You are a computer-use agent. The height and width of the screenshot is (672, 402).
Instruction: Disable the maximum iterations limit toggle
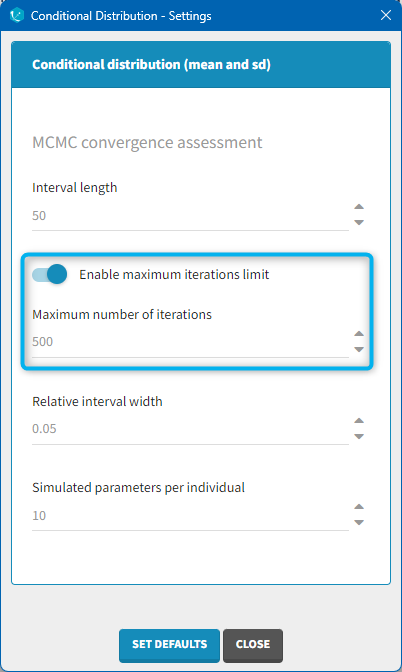(50, 274)
